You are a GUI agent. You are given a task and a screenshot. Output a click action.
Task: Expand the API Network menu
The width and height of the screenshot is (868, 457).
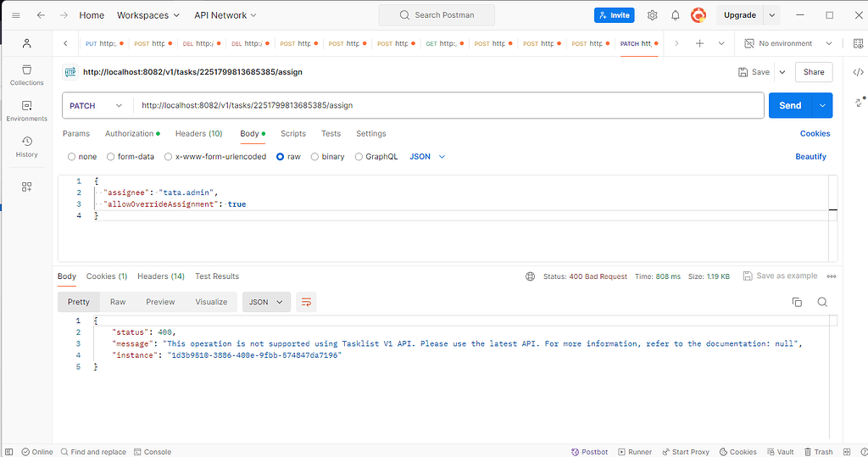pyautogui.click(x=225, y=15)
